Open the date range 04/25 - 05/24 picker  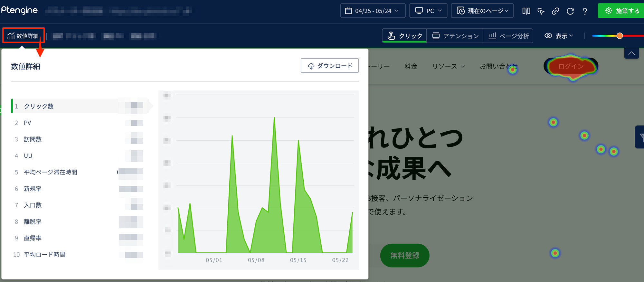(372, 11)
